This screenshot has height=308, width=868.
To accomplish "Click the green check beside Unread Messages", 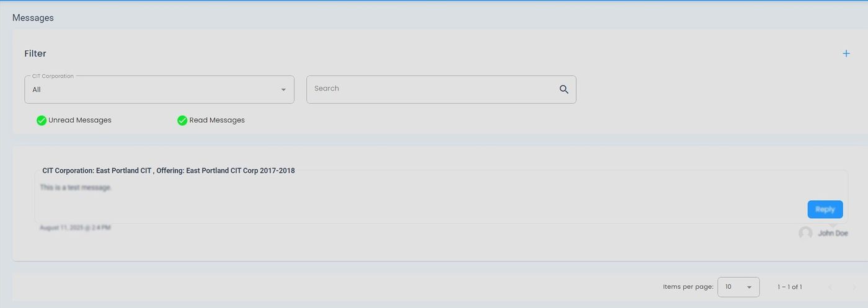I will coord(42,120).
